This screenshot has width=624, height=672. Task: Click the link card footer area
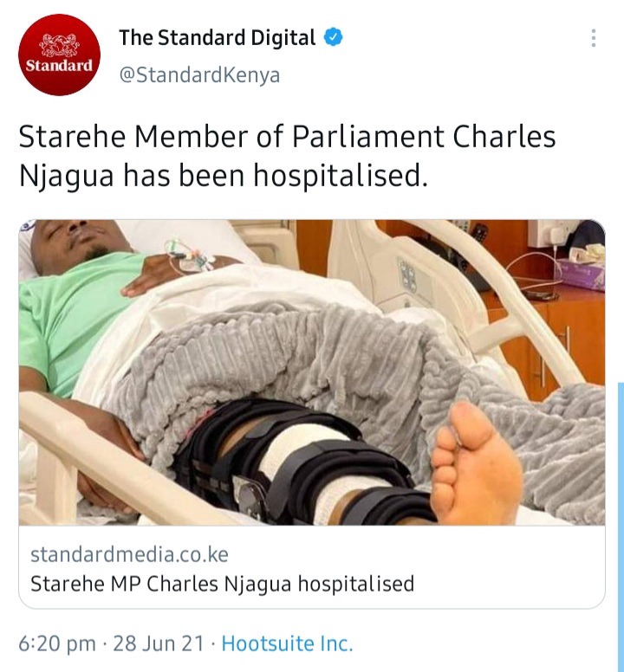[312, 567]
